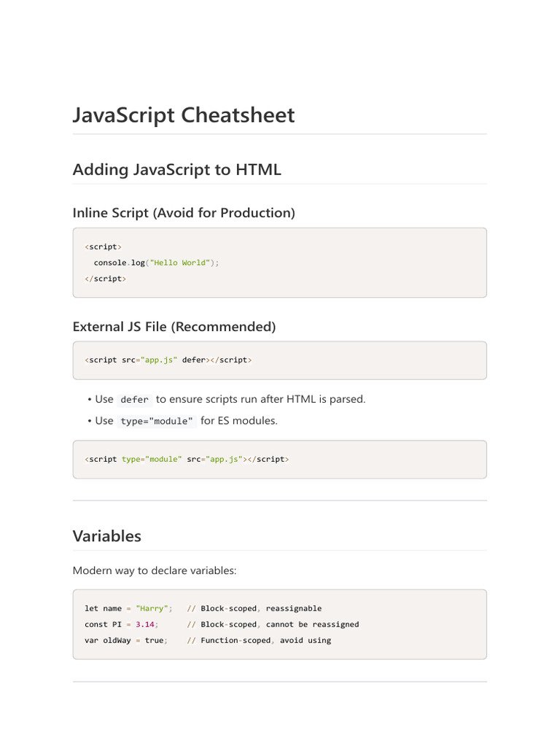Click the Adding JavaScript to HTML heading

point(176,170)
